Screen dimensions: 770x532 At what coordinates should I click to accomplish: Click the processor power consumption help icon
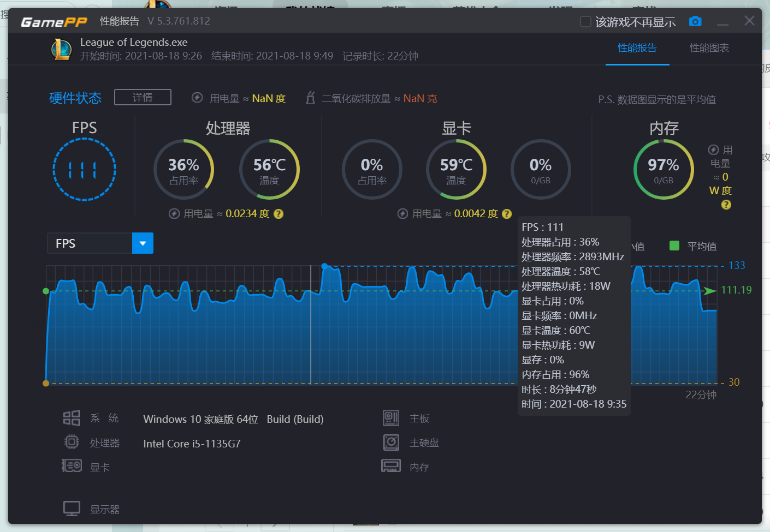click(279, 214)
